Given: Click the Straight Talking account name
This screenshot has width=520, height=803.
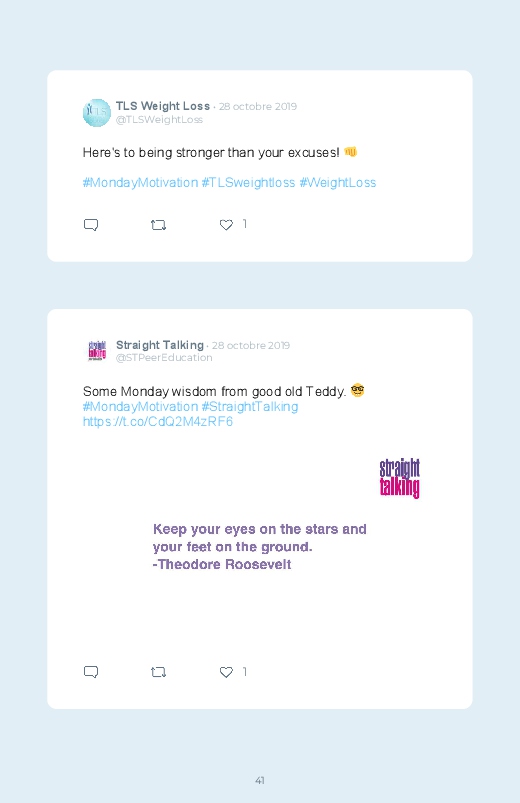Looking at the screenshot, I should [160, 345].
